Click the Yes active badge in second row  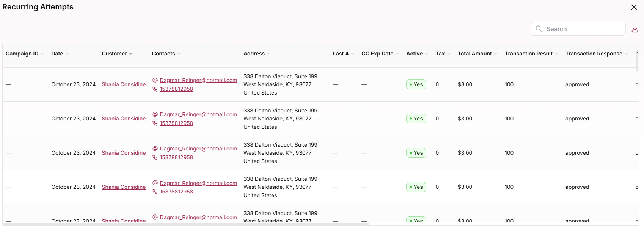[416, 119]
